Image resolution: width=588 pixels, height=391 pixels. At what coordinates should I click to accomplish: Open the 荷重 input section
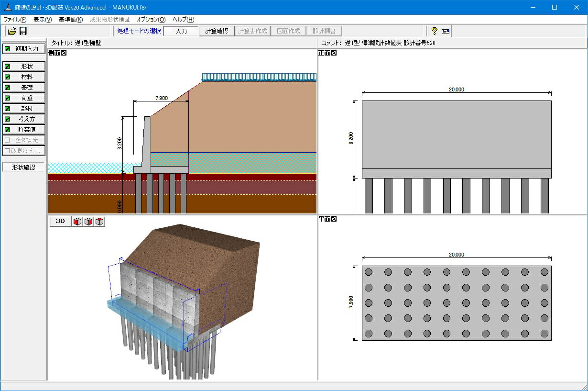24,98
